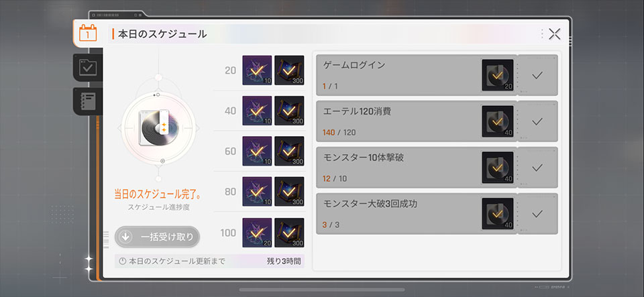Toggle the モンスター大破3回成功 completion checkmark

coord(537,214)
